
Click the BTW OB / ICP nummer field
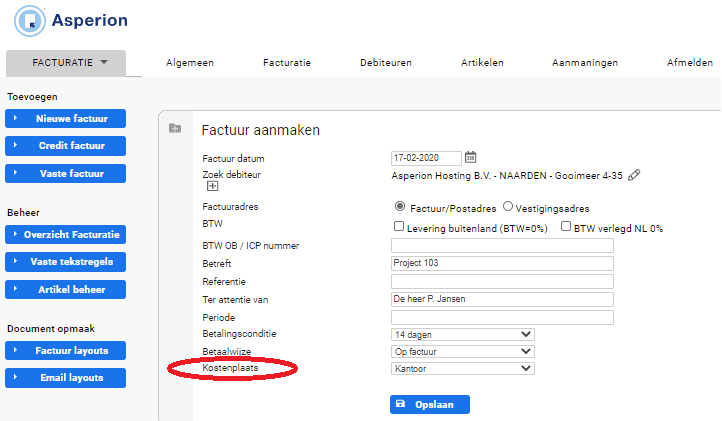pyautogui.click(x=502, y=246)
